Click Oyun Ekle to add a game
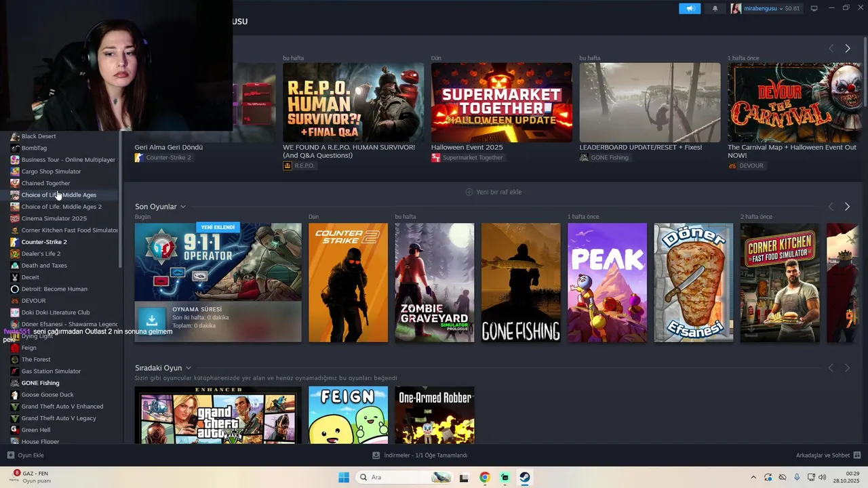Viewport: 868px width, 488px height. tap(26, 455)
